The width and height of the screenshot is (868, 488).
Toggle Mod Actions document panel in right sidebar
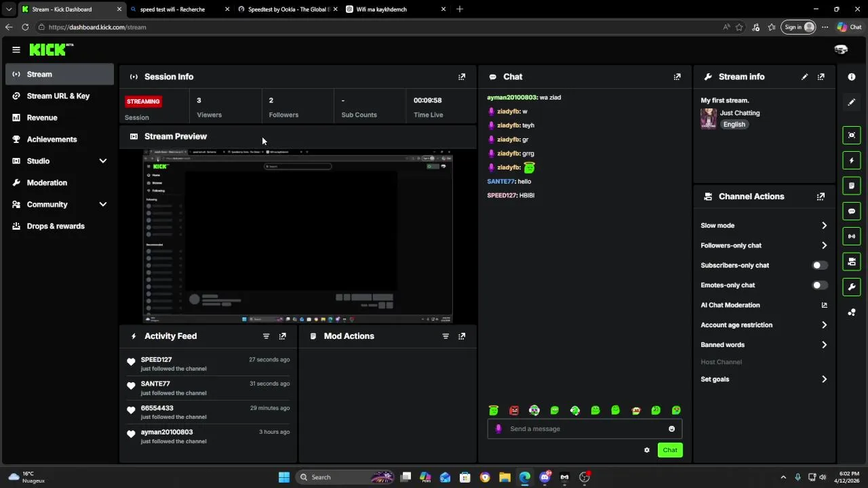pos(852,186)
